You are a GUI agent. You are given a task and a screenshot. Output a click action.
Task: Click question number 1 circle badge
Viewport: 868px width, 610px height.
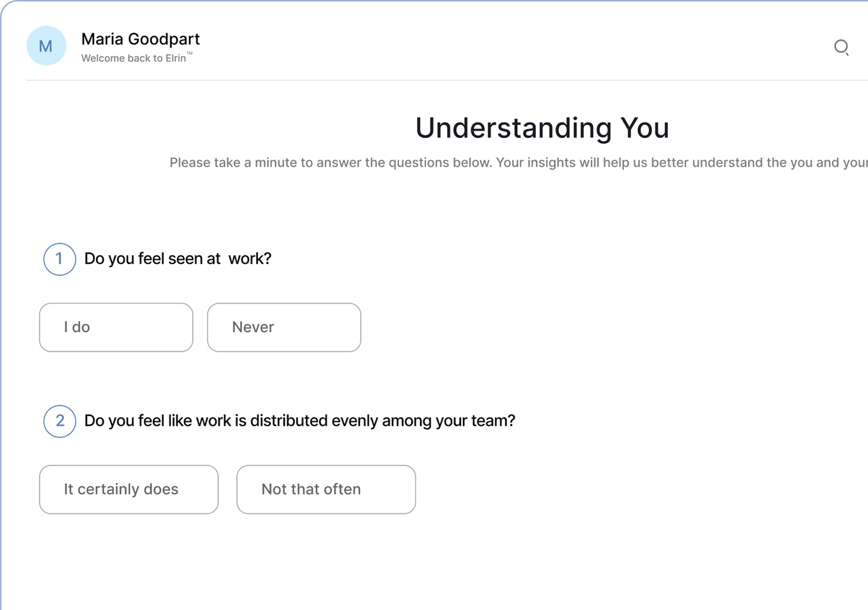(x=59, y=259)
